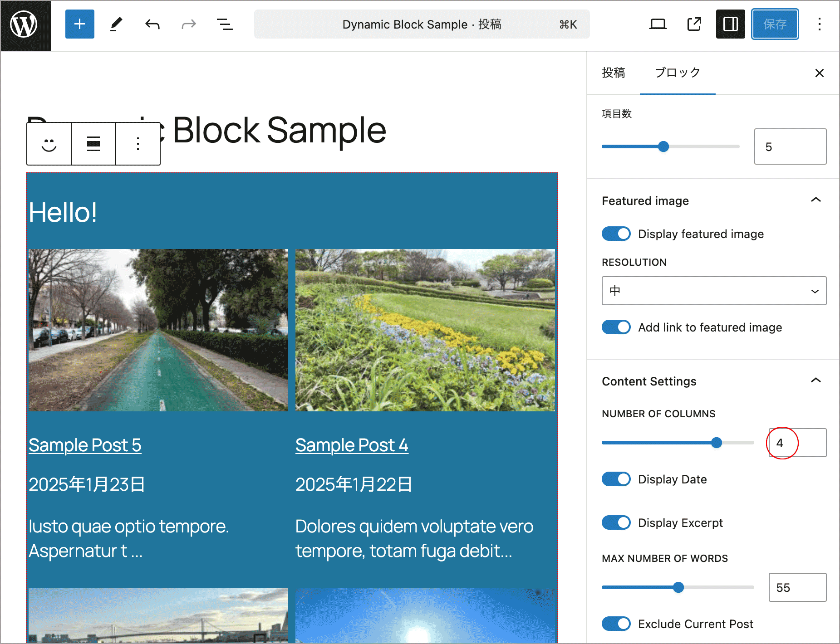Toggle Display featured image switch

(616, 234)
